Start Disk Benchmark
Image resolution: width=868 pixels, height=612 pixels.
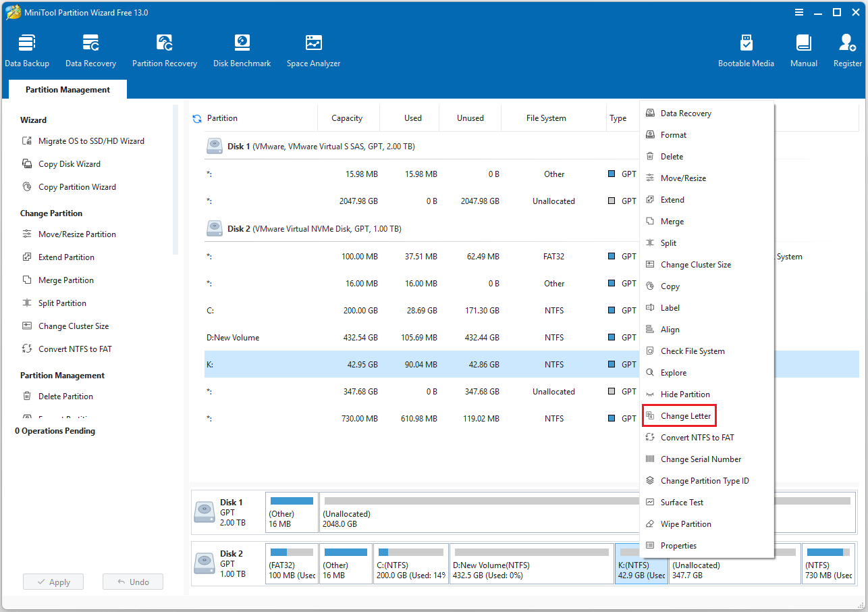(x=242, y=49)
